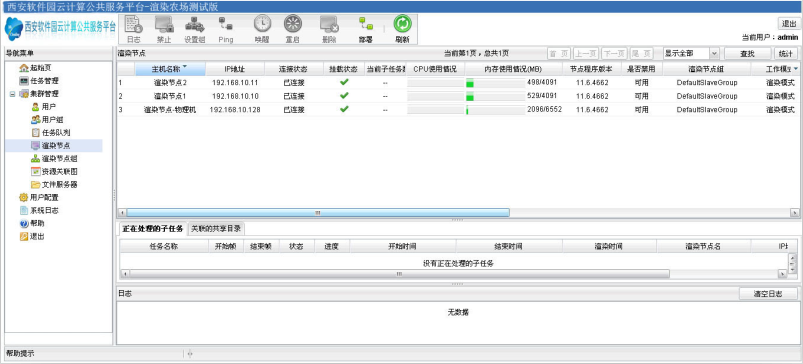Open 帮助 help in navigation tree
Screen dimensions: 803x364
pos(32,224)
